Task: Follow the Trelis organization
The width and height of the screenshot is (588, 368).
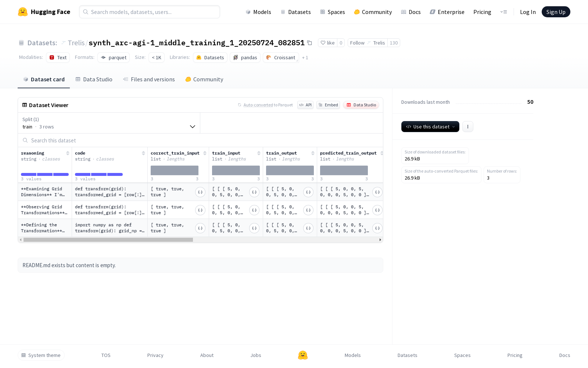Action: click(x=367, y=43)
